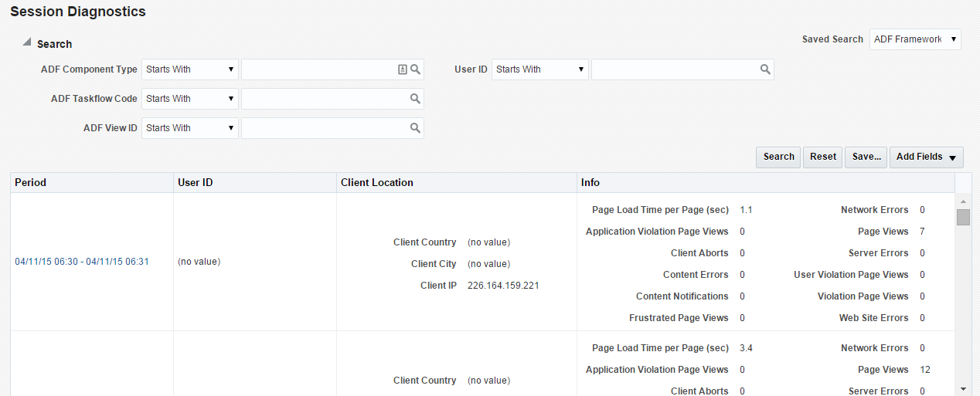Click the 'User Violation Page Views' label
This screenshot has width=980, height=396.
[851, 275]
